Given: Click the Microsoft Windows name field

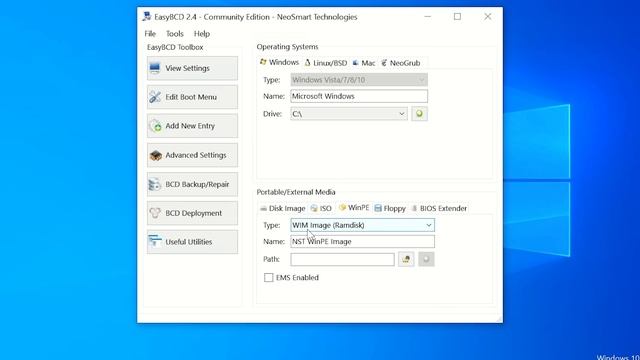Looking at the screenshot, I should 359,96.
